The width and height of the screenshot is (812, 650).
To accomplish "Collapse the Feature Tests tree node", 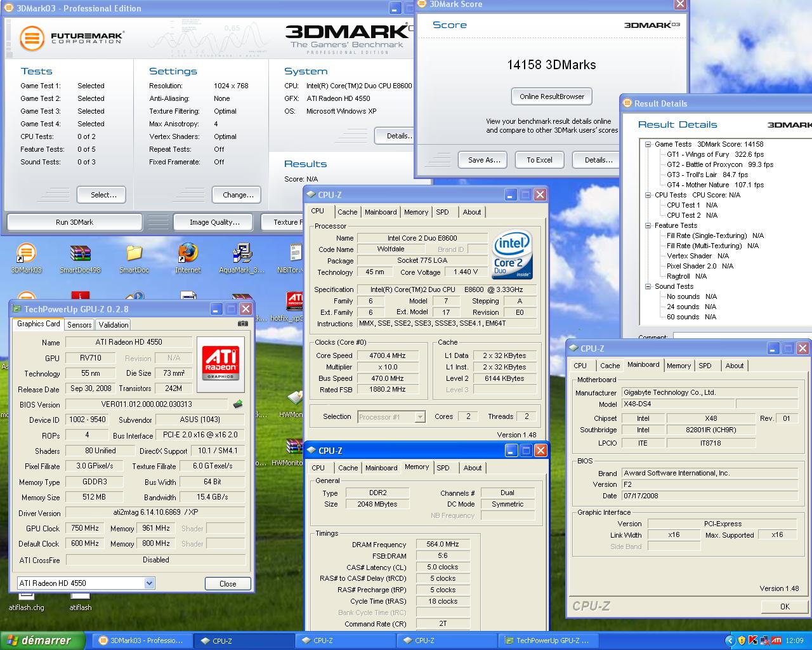I will [x=648, y=225].
